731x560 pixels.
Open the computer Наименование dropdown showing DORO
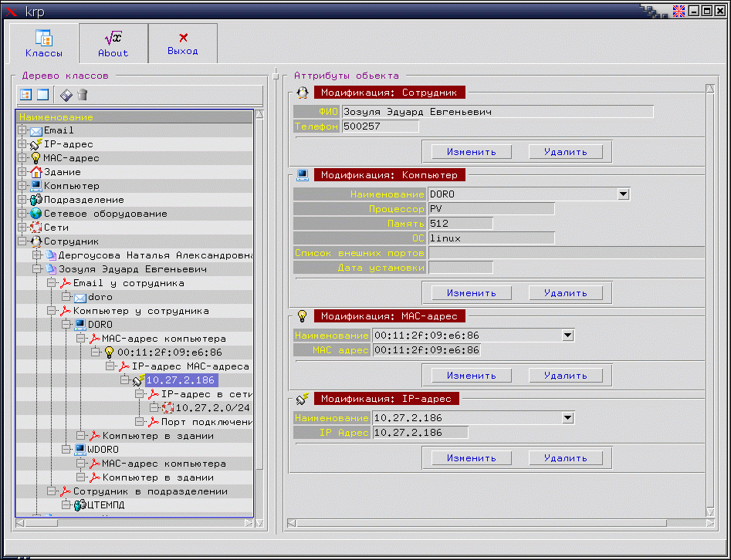tap(624, 194)
